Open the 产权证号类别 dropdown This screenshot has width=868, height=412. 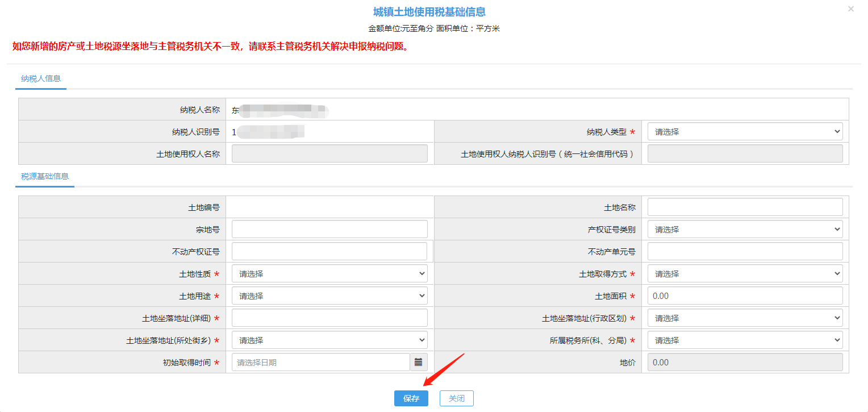click(x=745, y=230)
